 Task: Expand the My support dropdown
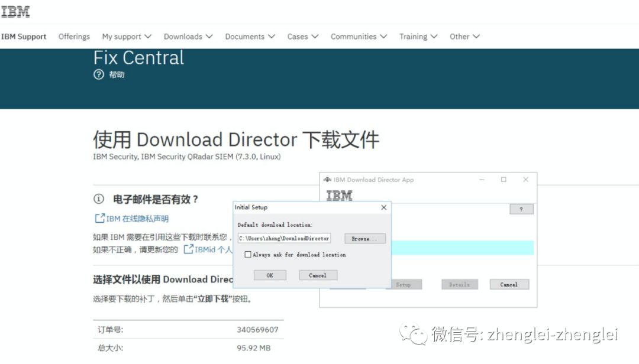point(127,37)
